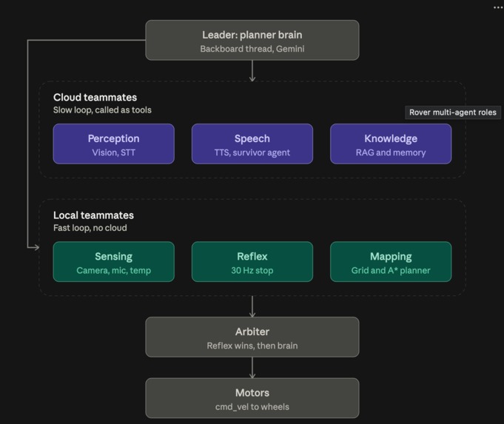Click the "Rover multi-agent roles" tooltip label
Image resolution: width=504 pixels, height=424 pixels.
453,112
